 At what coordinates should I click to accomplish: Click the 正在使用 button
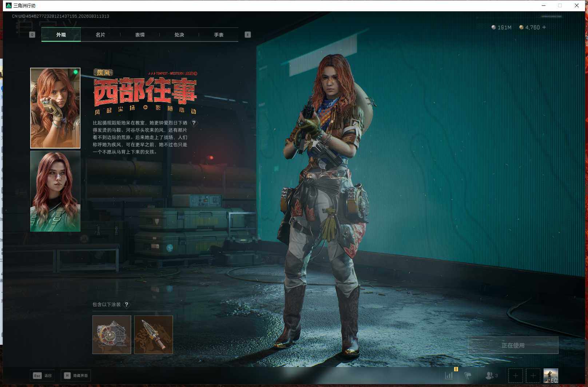[x=513, y=345]
